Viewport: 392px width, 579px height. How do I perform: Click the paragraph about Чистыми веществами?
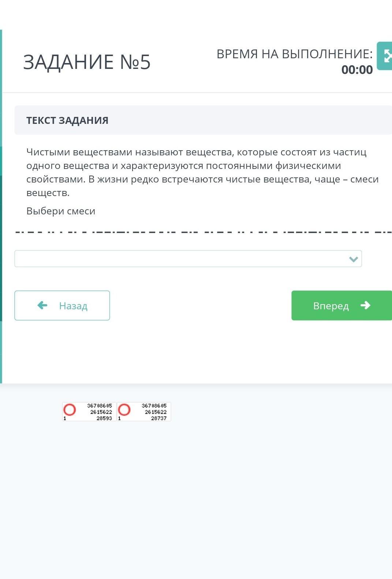coord(202,172)
